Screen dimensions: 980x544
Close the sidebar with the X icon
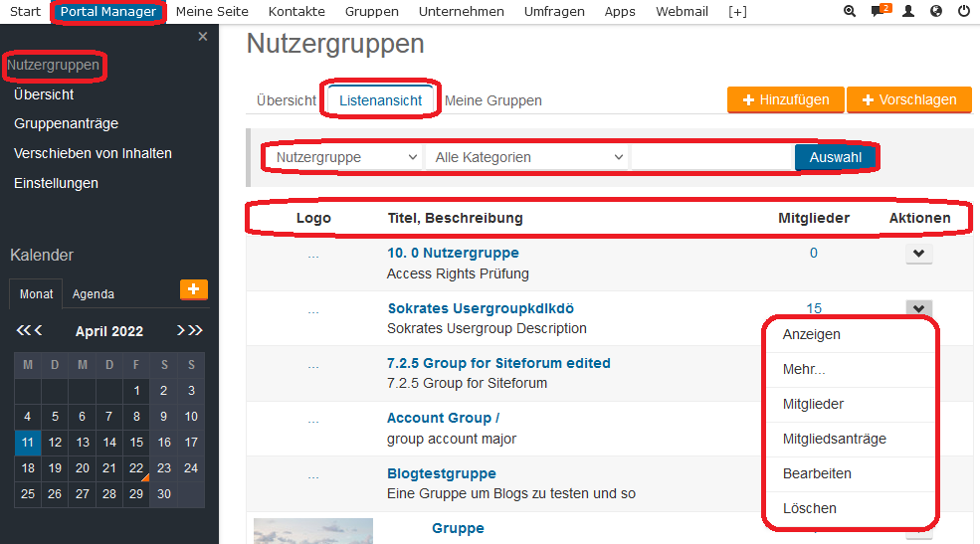[203, 36]
